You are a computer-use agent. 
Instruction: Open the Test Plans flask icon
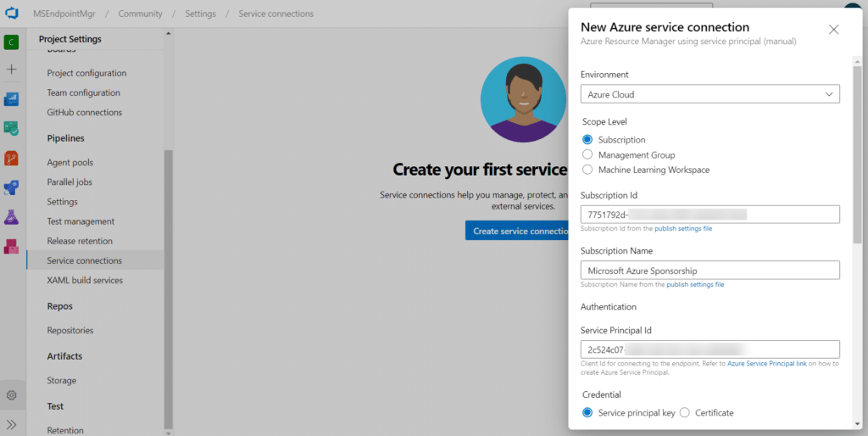point(11,217)
